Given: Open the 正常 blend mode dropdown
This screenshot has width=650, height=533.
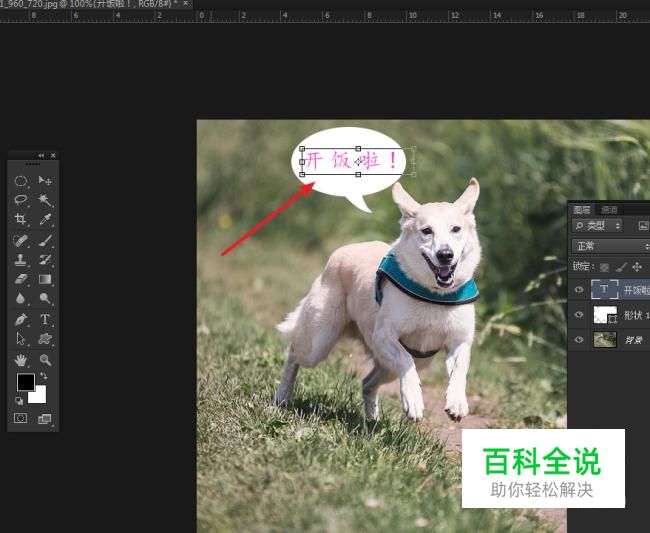Looking at the screenshot, I should (x=611, y=246).
